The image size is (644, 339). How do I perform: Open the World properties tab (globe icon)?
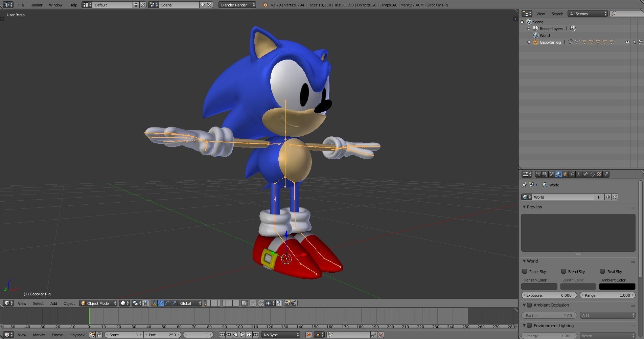(558, 174)
